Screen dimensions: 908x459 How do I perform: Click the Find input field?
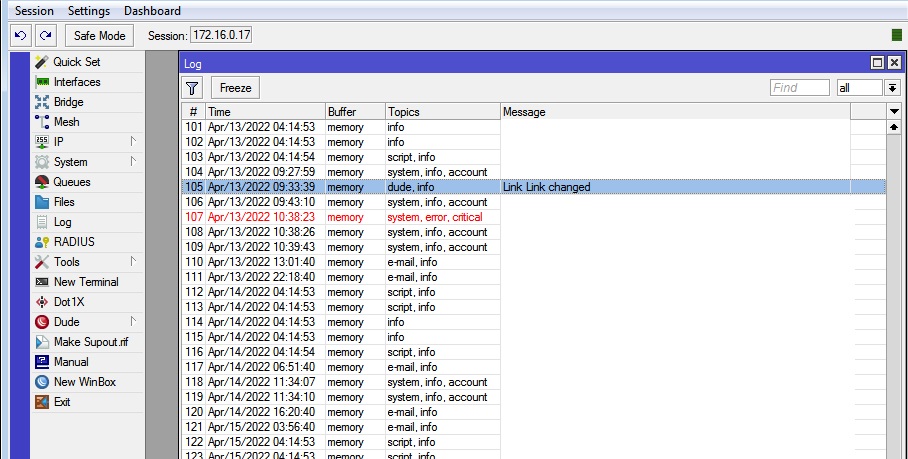[x=800, y=88]
